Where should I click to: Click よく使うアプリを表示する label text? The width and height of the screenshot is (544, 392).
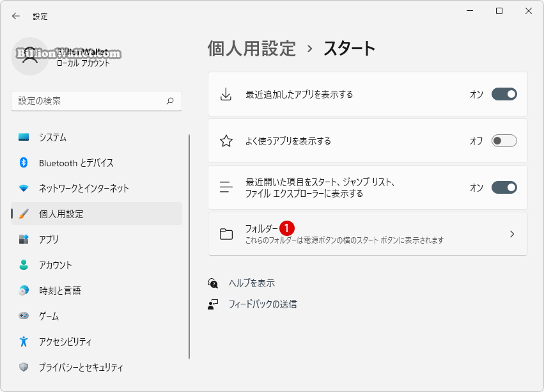pyautogui.click(x=288, y=141)
